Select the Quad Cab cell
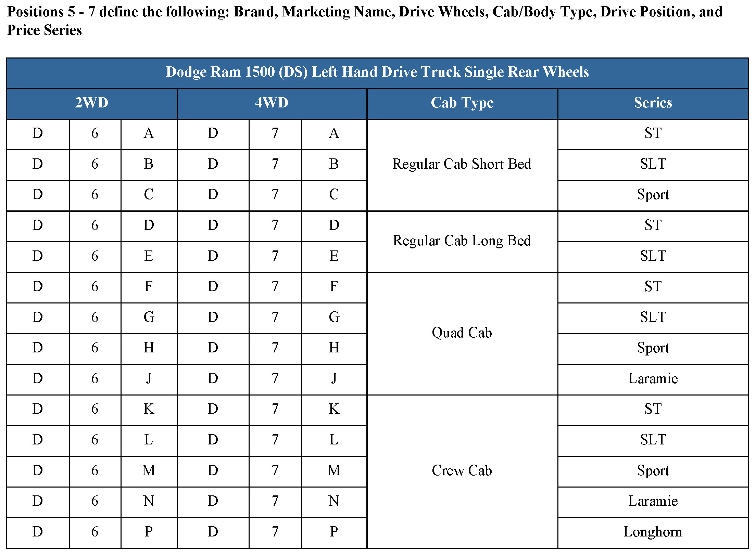Screen dimensions: 756x557 tap(462, 333)
